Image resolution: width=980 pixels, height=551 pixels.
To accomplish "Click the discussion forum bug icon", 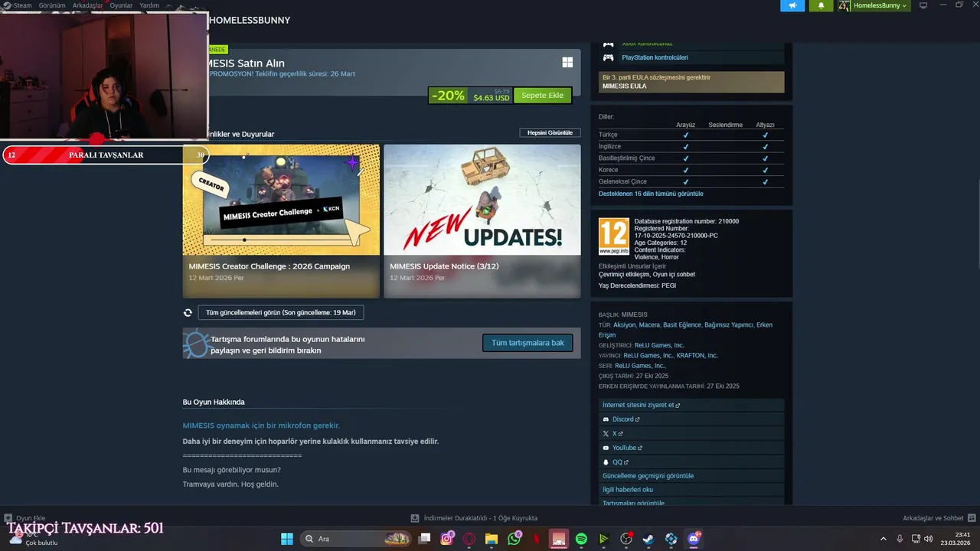I will pyautogui.click(x=195, y=344).
